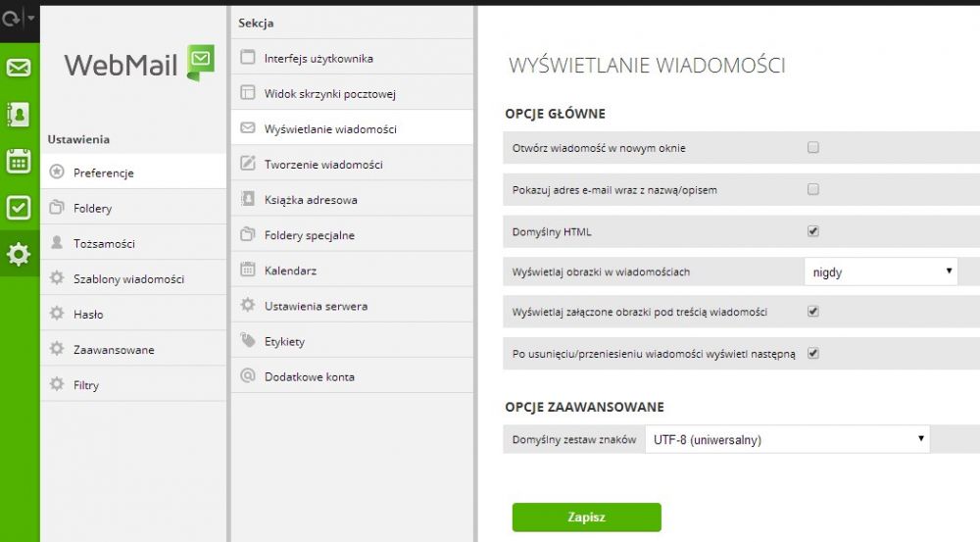Image resolution: width=980 pixels, height=542 pixels.
Task: Click the green Zapisz button
Action: (586, 517)
